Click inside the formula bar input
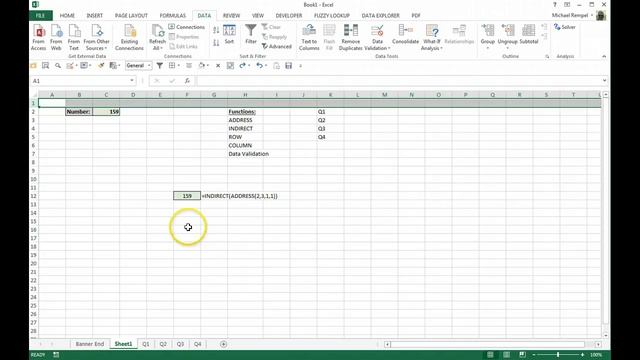This screenshot has height=360, width=640. pyautogui.click(x=399, y=81)
